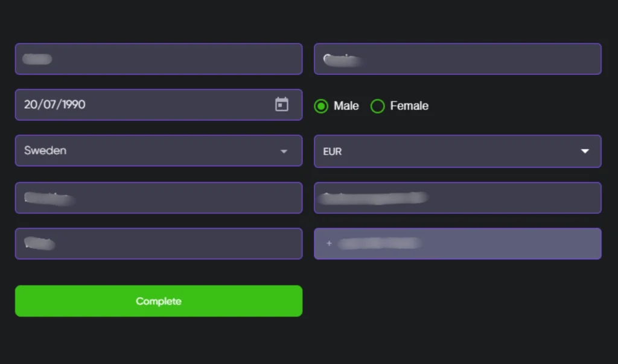Expand the country selector showing Sweden
The image size is (618, 364).
pos(158,150)
